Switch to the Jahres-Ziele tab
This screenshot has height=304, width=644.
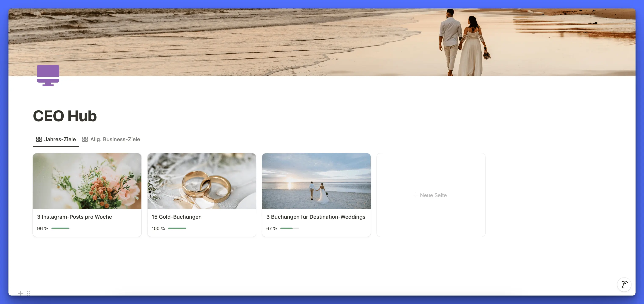(60, 139)
